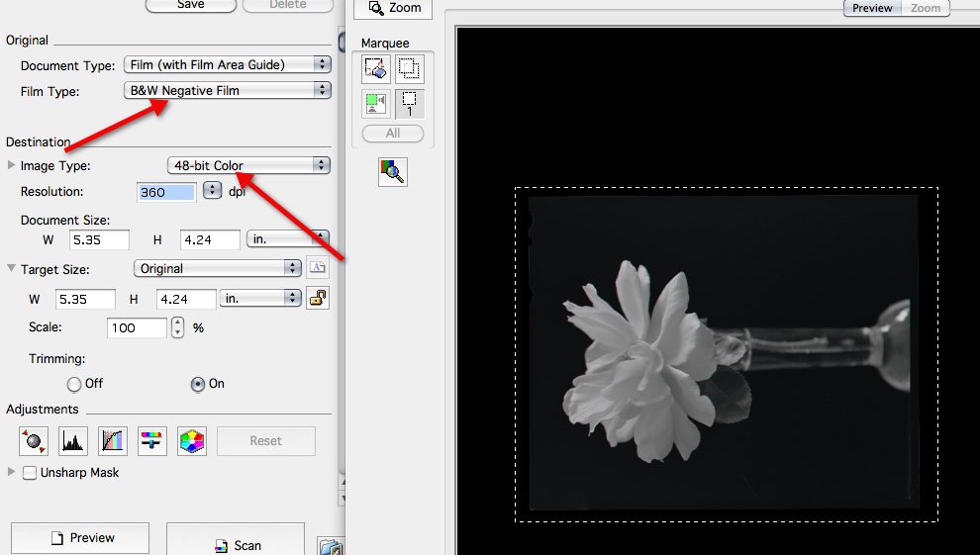Expand the Unsharp Mask disclosure triangle
Image resolution: width=980 pixels, height=555 pixels.
pyautogui.click(x=12, y=473)
